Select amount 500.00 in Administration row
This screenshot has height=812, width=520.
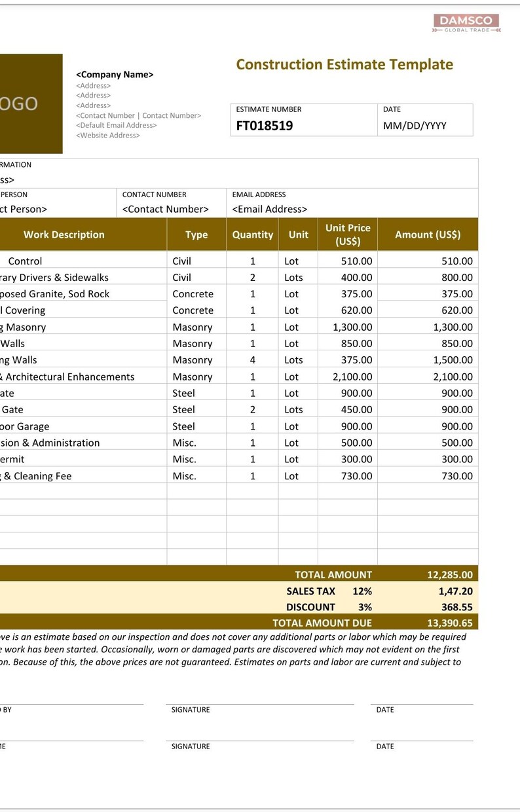coord(456,443)
